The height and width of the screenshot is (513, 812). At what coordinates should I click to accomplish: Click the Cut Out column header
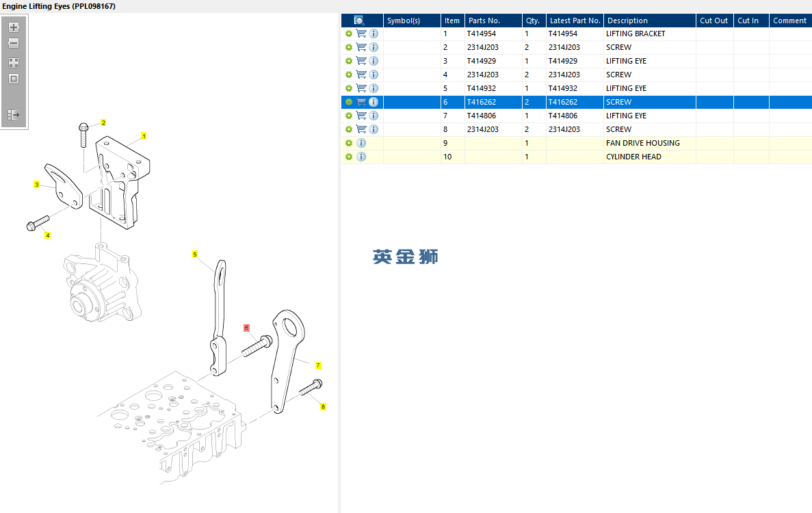(x=715, y=21)
